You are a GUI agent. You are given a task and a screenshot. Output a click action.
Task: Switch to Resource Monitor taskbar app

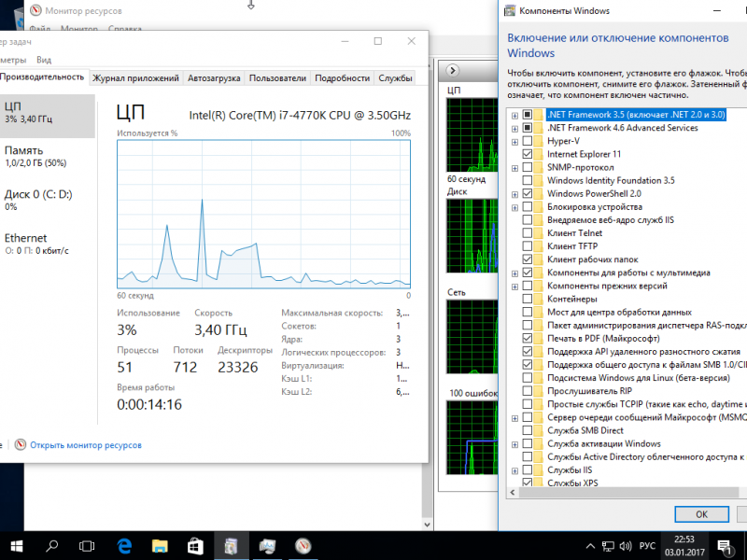point(303,546)
